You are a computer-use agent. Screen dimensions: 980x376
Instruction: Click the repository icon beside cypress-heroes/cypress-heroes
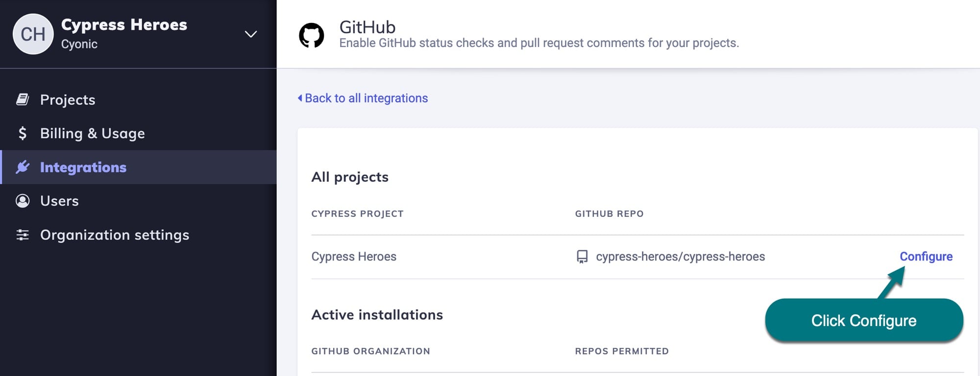tap(582, 257)
